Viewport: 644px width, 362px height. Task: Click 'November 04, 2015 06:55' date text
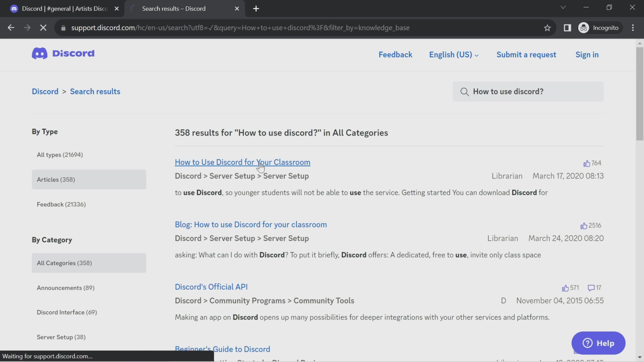[560, 300]
